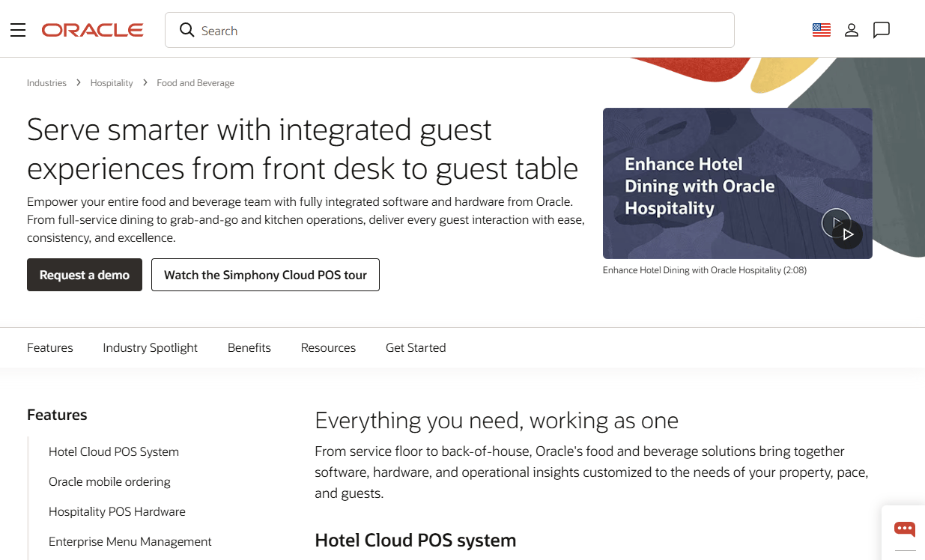Request a demo
The width and height of the screenshot is (925, 560).
click(85, 275)
